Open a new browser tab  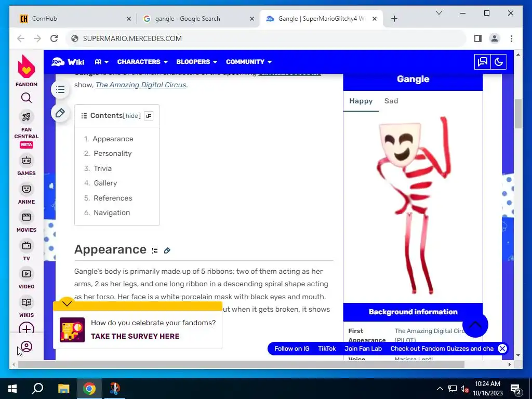[x=394, y=19]
